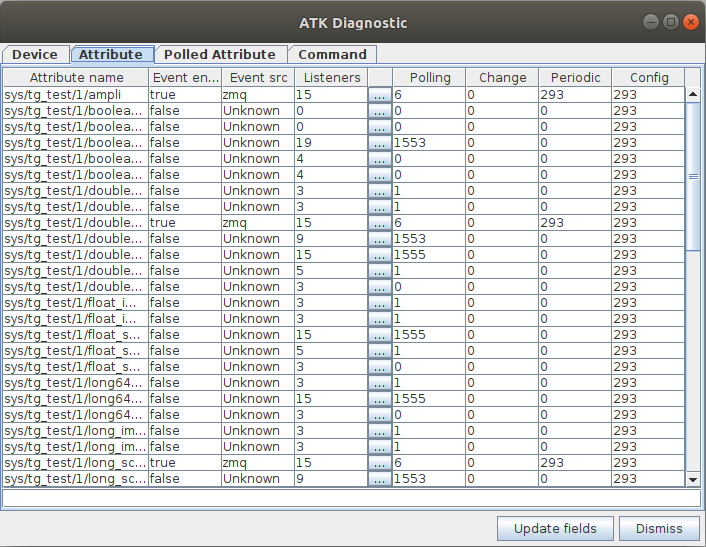Select the Attribute tab
Screen dimensions: 706x547
point(112,54)
